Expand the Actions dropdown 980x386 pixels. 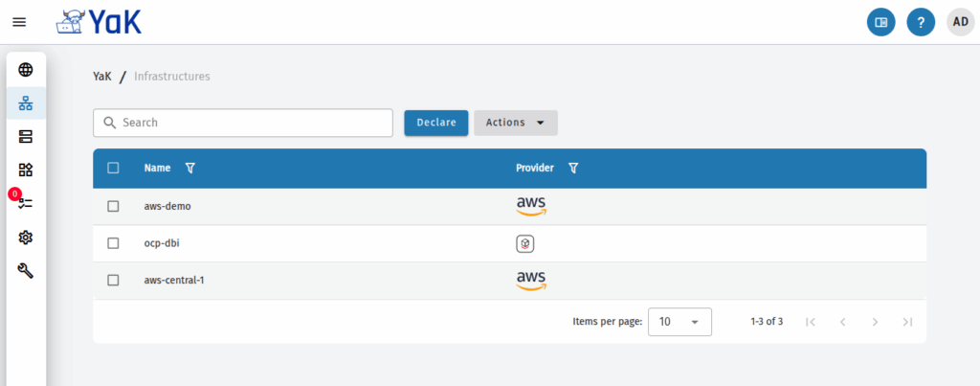point(516,123)
